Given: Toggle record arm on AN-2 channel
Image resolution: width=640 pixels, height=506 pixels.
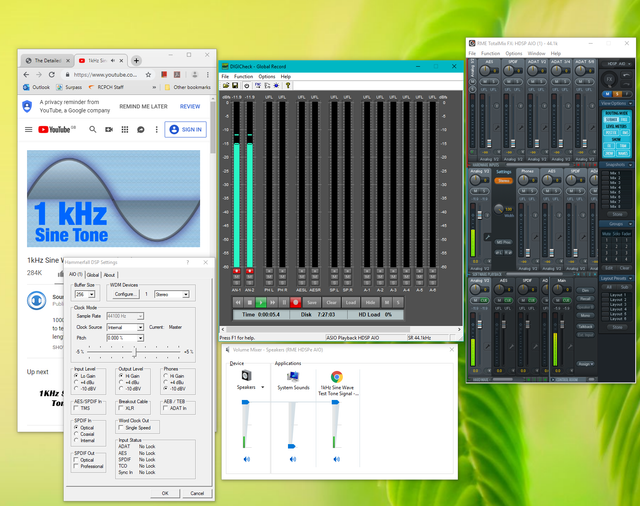Looking at the screenshot, I should (x=249, y=271).
